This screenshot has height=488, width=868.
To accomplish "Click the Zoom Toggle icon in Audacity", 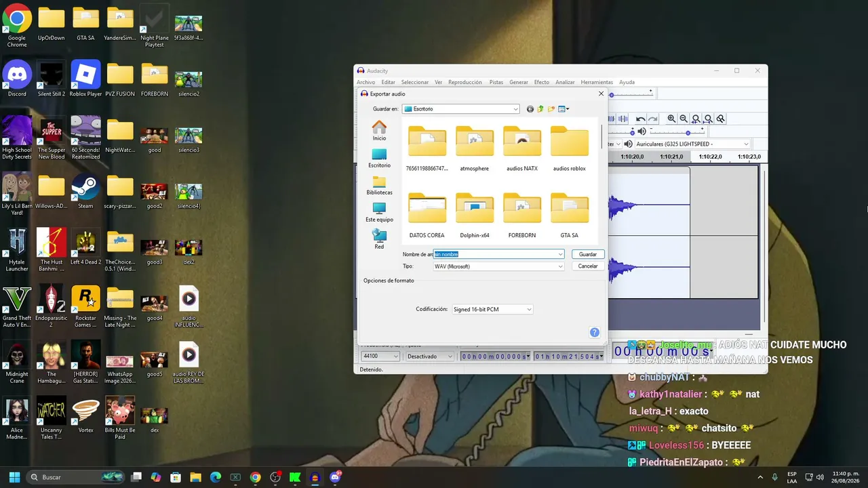I will click(721, 119).
